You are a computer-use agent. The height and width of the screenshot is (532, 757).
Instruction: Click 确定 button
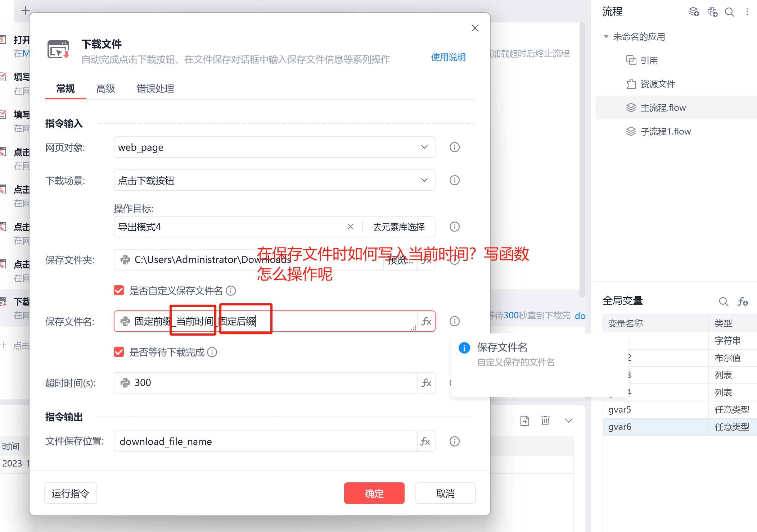pos(374,493)
